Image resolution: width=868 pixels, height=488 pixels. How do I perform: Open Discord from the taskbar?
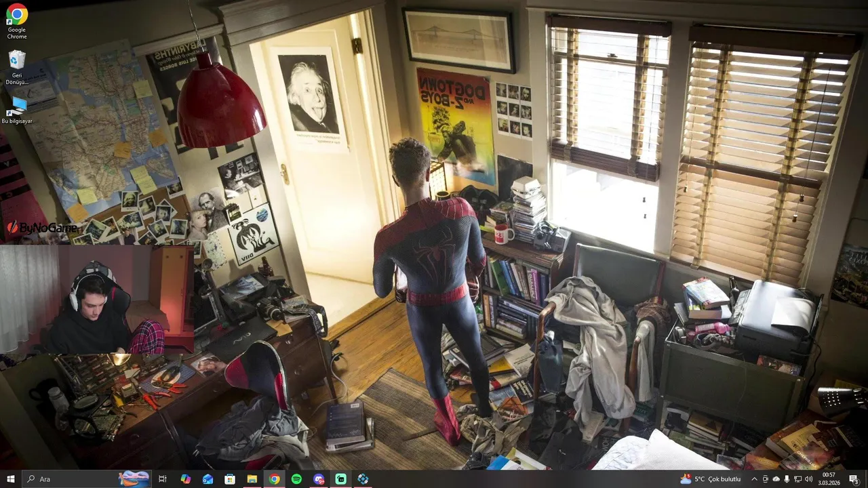(319, 479)
